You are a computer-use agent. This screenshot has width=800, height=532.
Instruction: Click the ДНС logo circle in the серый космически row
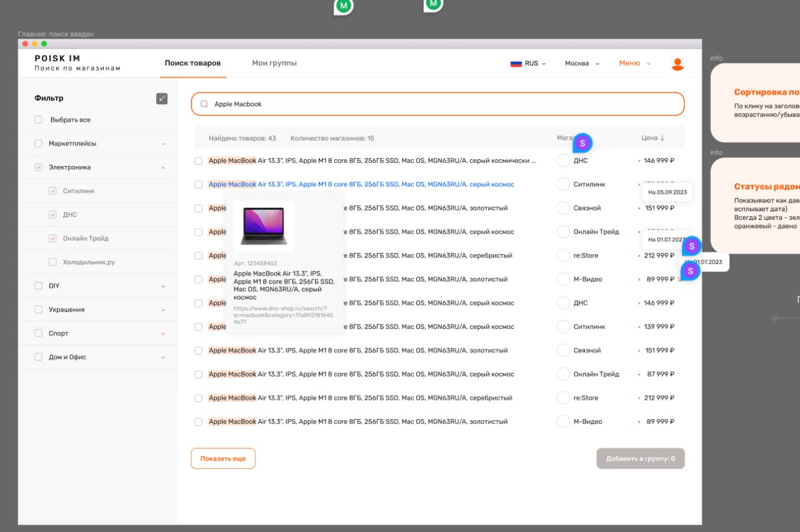563,160
